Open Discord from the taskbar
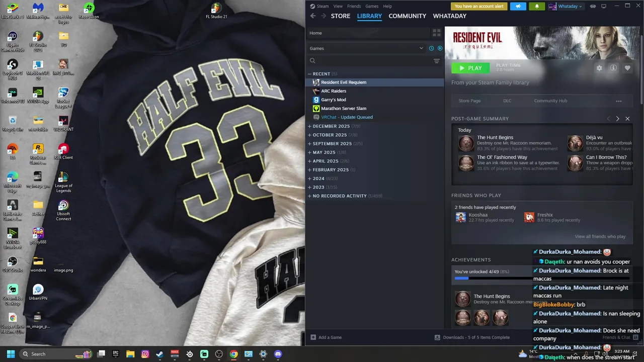This screenshot has height=362, width=644. pyautogui.click(x=278, y=354)
